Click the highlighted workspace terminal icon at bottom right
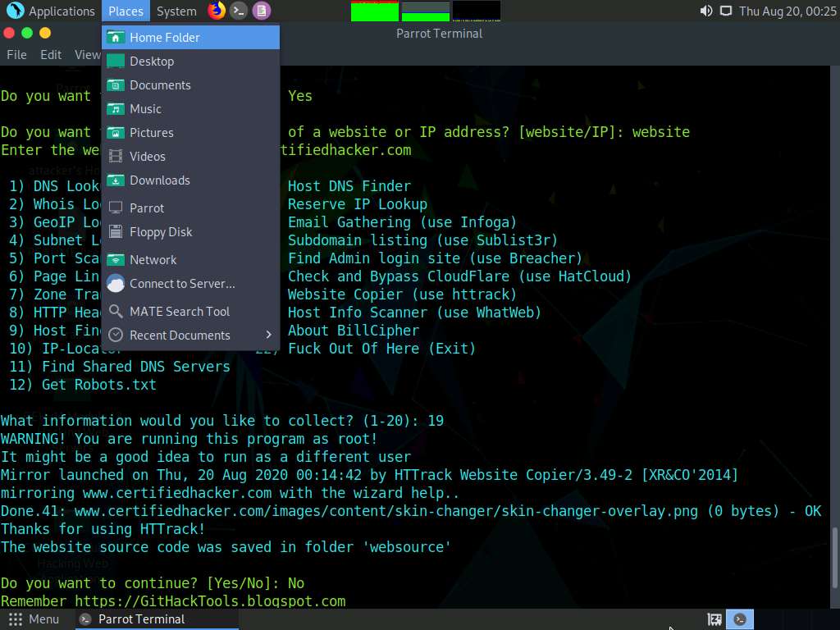This screenshot has height=630, width=840. coord(740,619)
